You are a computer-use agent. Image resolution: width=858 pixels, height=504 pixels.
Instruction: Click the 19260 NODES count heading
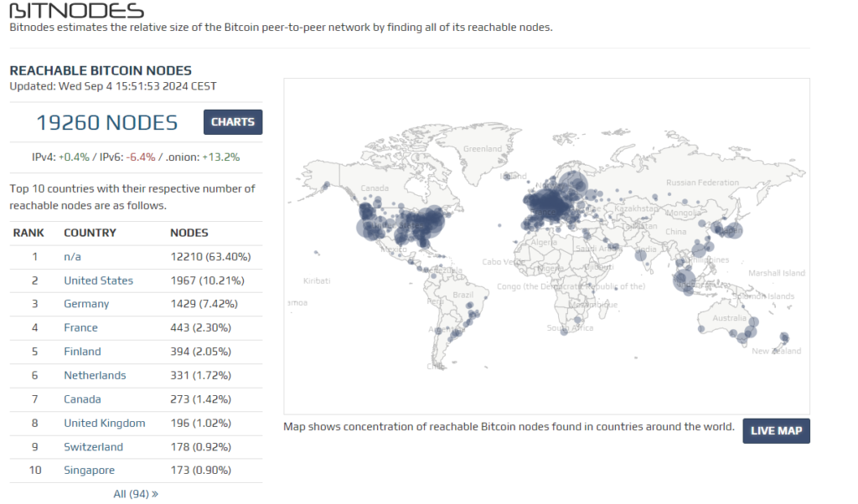(106, 123)
